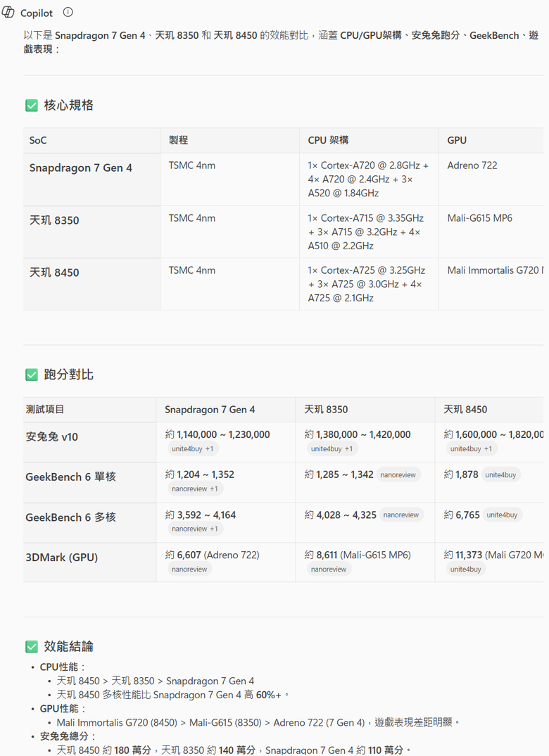Click the GeekBench 6 多核 row label
549x756 pixels.
(71, 517)
